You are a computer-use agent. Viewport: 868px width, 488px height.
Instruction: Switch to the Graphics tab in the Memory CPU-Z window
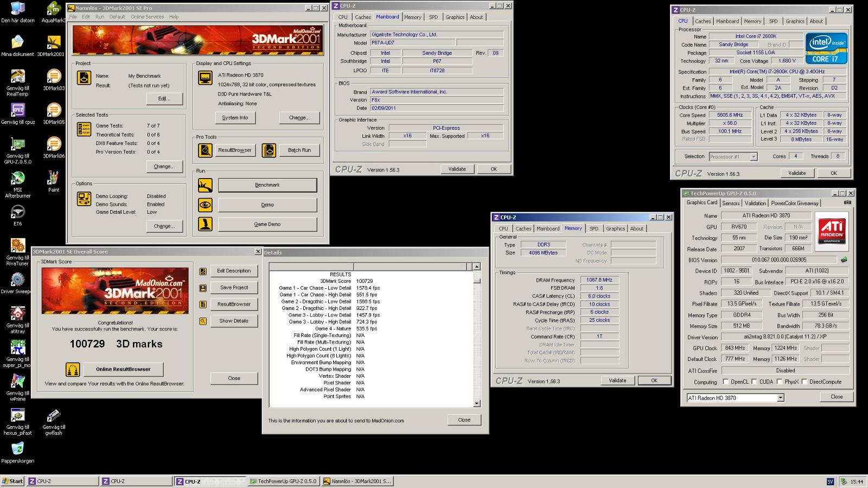tap(615, 229)
